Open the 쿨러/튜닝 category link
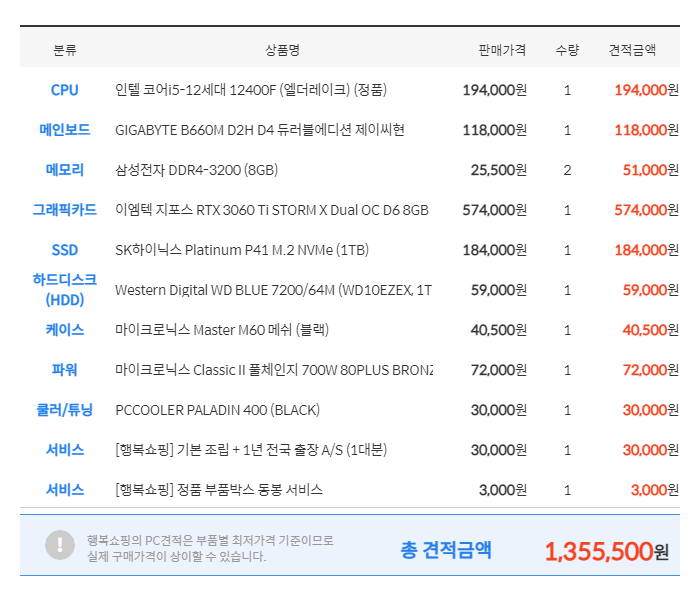This screenshot has height=596, width=700. pos(65,410)
